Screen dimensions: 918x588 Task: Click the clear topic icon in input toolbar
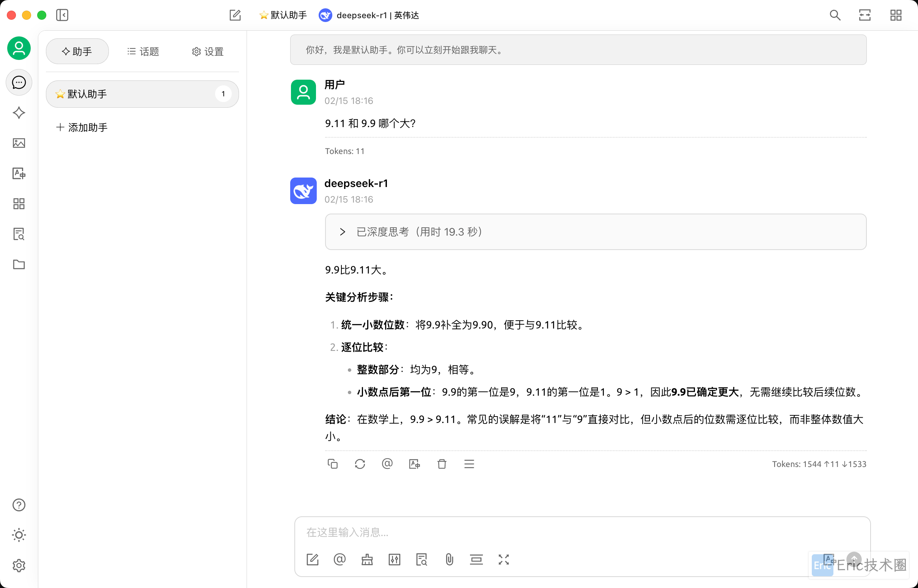[x=367, y=560]
